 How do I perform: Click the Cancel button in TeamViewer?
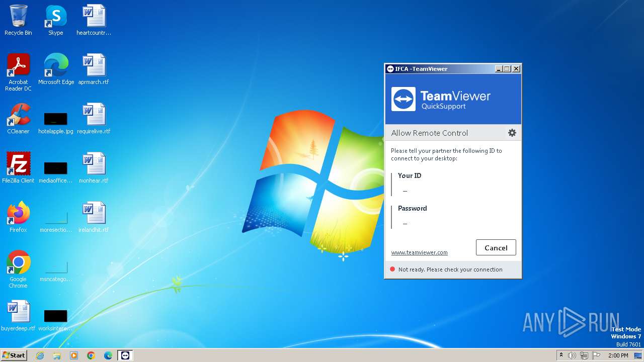pyautogui.click(x=496, y=247)
